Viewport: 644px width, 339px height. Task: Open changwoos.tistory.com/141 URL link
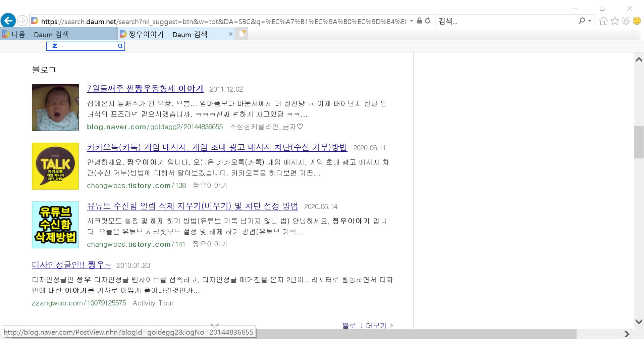click(x=136, y=244)
